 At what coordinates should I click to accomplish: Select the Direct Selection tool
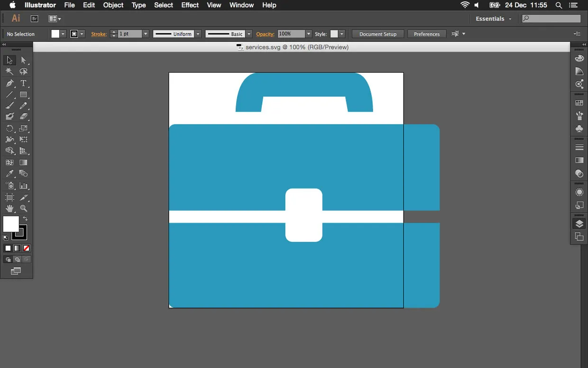pos(24,60)
